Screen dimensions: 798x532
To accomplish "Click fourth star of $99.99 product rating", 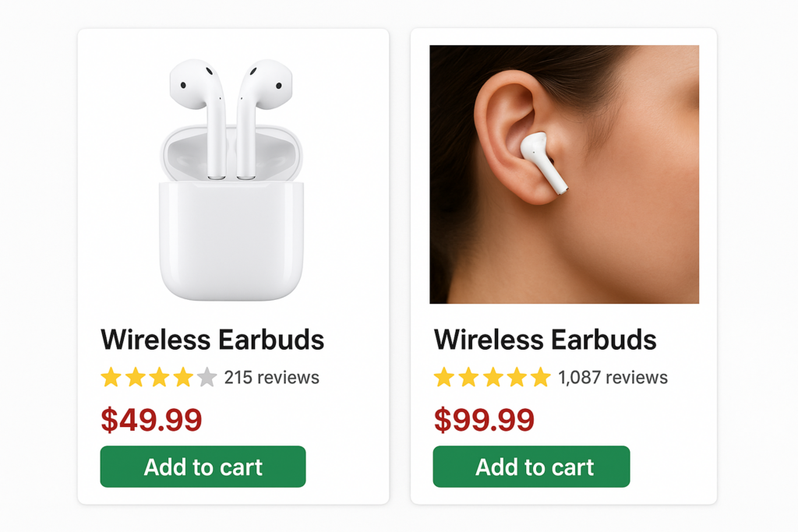I will coord(517,377).
